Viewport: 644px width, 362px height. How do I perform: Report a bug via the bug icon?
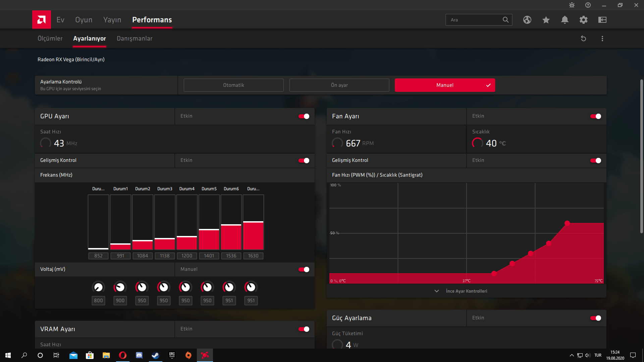click(572, 5)
